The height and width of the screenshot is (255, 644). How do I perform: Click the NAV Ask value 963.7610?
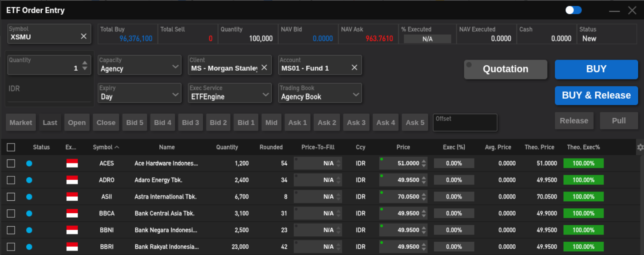379,39
